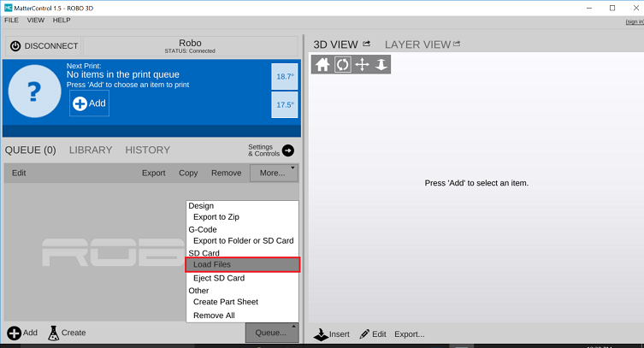This screenshot has height=348, width=644.
Task: Open Export... under 3D view
Action: (x=410, y=334)
